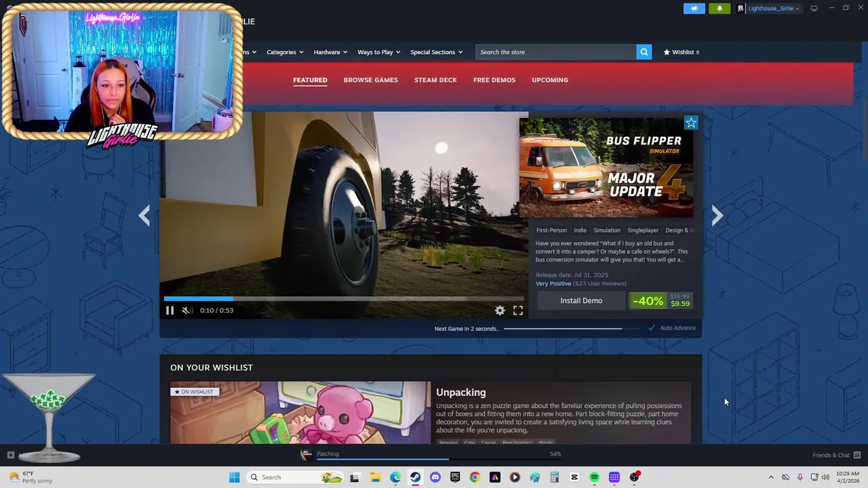868x488 pixels.
Task: Click the microphone icon in system tray
Action: tap(800, 477)
